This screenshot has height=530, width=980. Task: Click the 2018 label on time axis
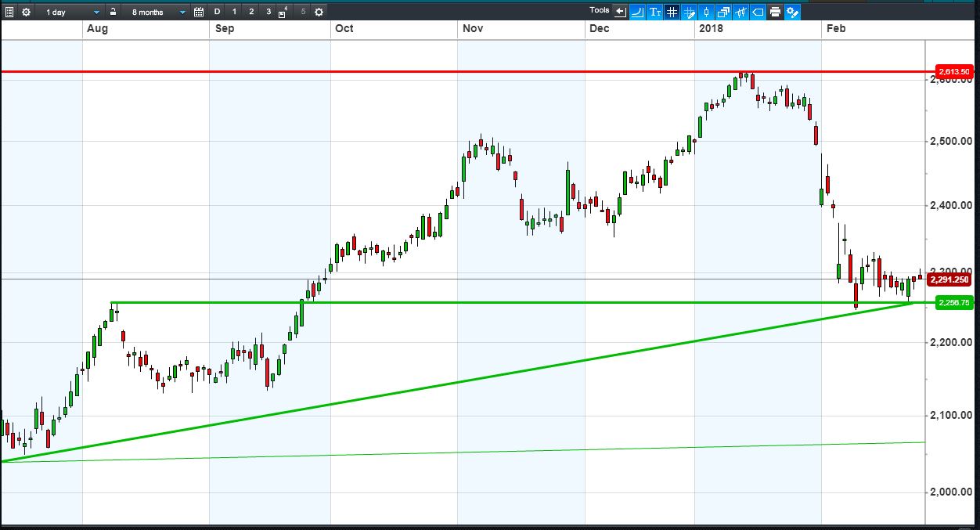[x=712, y=28]
